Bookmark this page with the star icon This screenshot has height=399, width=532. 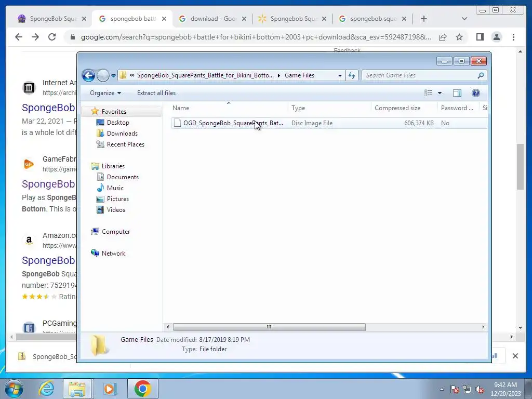(x=459, y=37)
